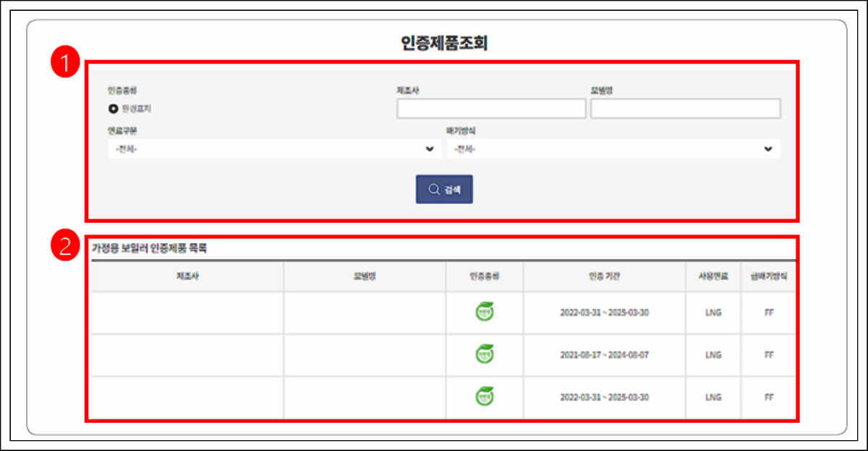Select the LNG cell in the first row
This screenshot has width=868, height=451.
[713, 313]
